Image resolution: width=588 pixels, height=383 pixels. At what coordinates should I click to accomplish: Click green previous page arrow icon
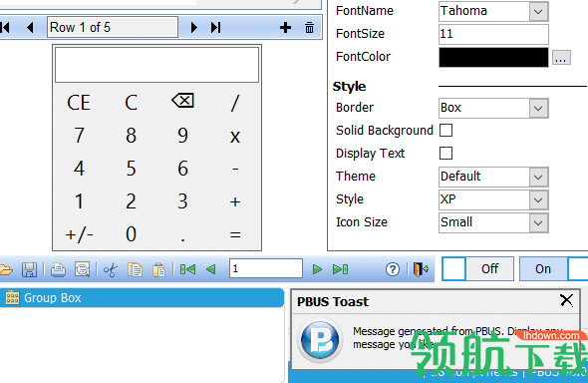tap(211, 269)
